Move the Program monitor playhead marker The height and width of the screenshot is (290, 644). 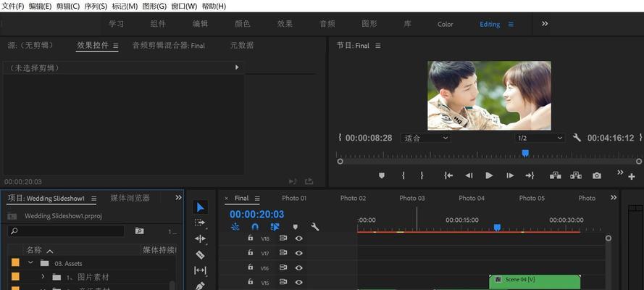(525, 153)
